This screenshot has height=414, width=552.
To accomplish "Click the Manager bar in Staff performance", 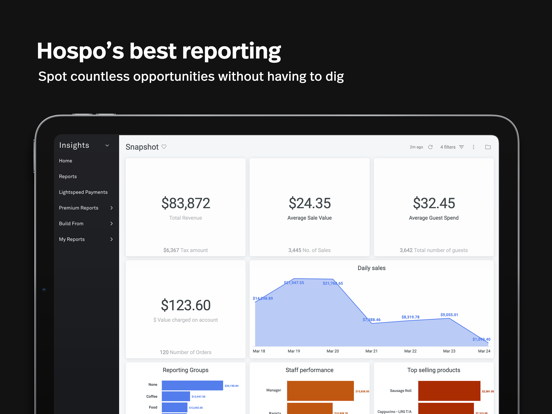I will coord(320,391).
